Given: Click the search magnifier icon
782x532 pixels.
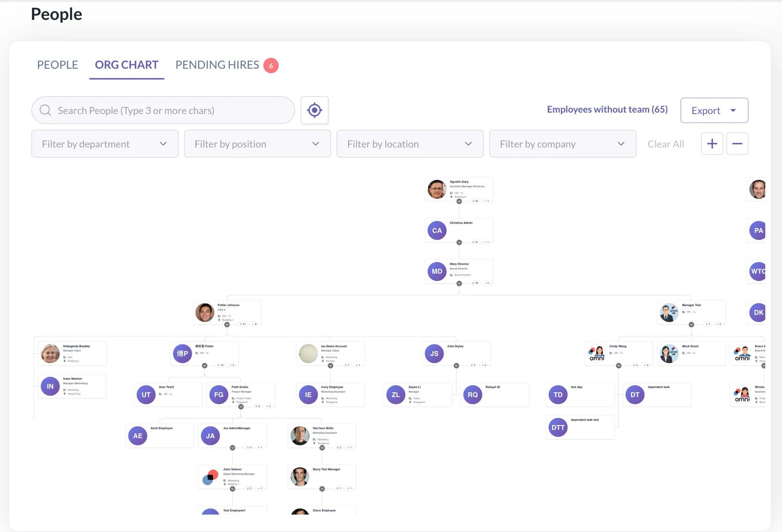Looking at the screenshot, I should pyautogui.click(x=45, y=110).
